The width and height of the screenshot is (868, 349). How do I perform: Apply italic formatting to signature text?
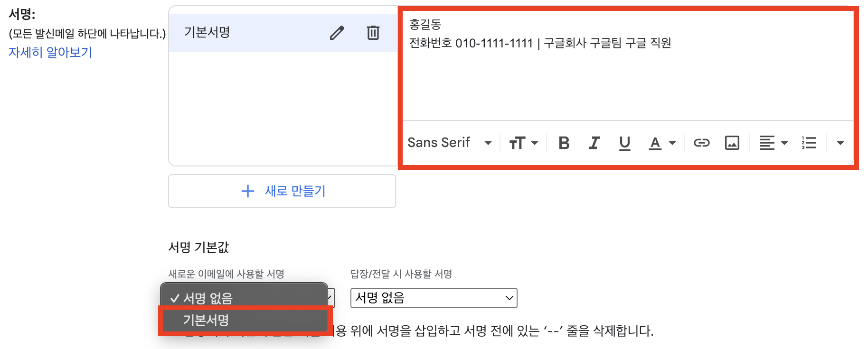pos(594,142)
